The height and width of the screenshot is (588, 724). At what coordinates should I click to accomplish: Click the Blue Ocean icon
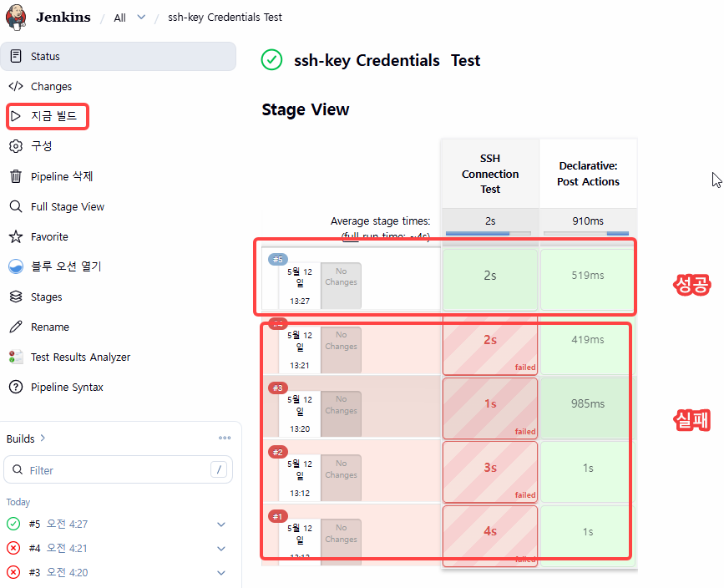(x=16, y=266)
